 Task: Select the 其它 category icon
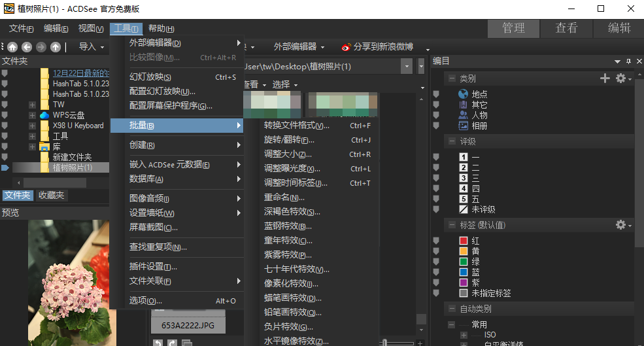(x=464, y=105)
